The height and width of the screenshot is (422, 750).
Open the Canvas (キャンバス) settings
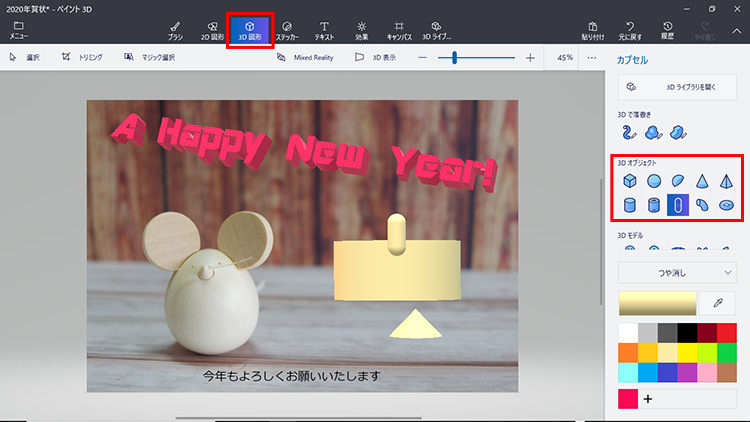click(399, 29)
